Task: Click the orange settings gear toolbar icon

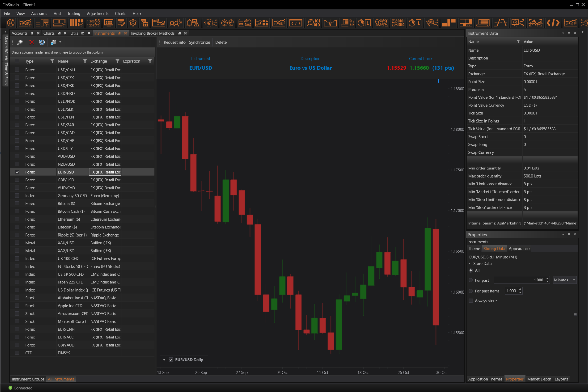Action: [x=133, y=23]
